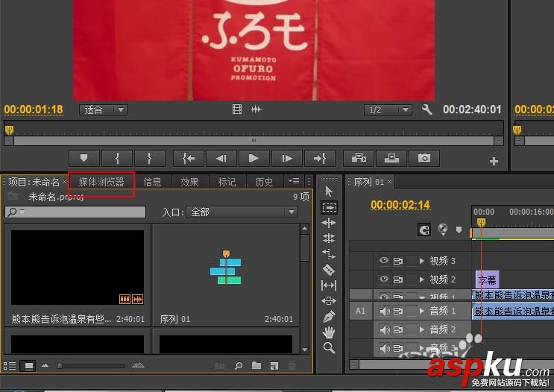Viewport: 554px width, 392px height.
Task: Toggle timeline Snap magnet button
Action: click(x=424, y=230)
